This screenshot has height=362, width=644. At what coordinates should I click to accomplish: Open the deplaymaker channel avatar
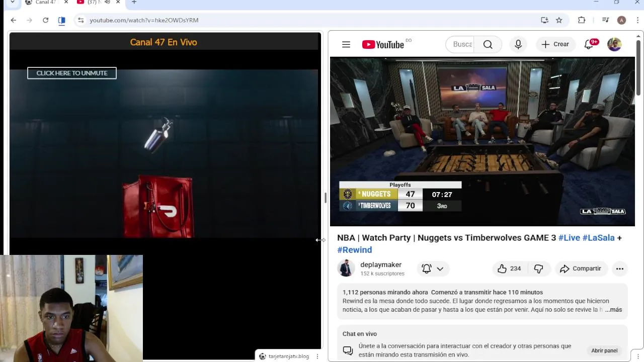tap(346, 268)
